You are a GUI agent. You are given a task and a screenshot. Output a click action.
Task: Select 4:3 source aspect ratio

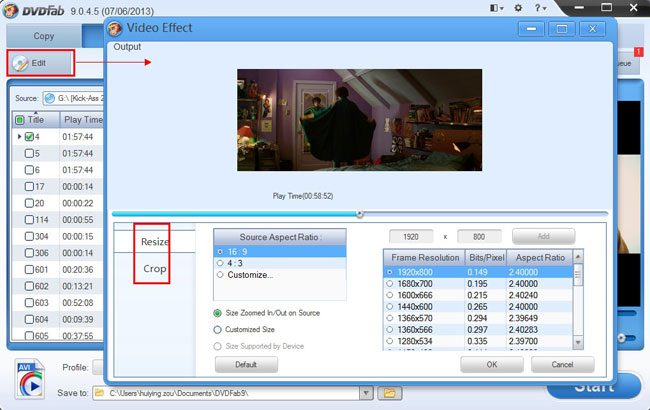tap(279, 263)
